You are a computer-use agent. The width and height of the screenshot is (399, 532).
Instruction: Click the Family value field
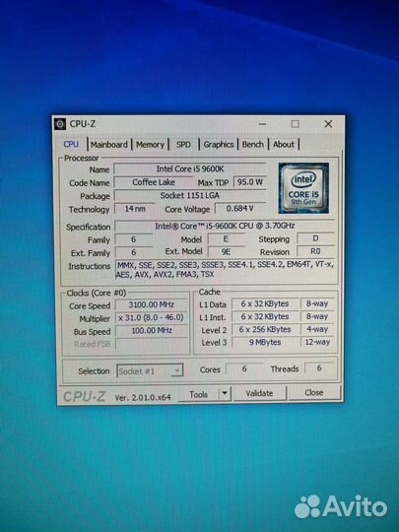click(x=133, y=239)
